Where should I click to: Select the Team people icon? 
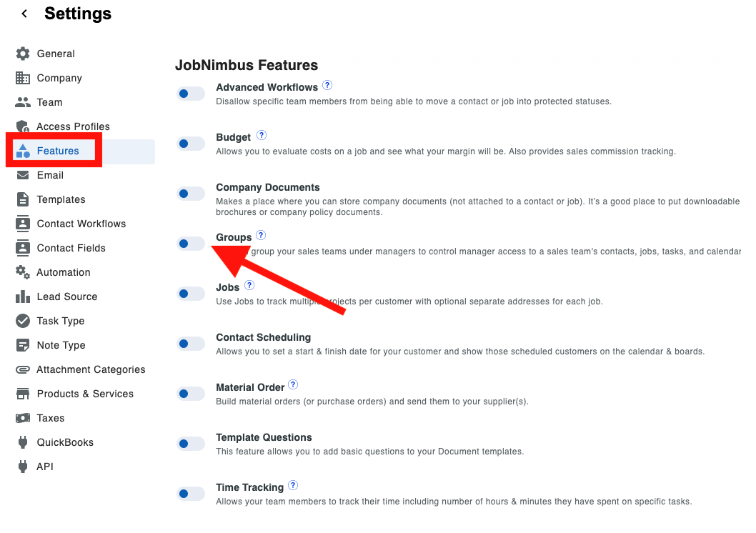pos(23,102)
